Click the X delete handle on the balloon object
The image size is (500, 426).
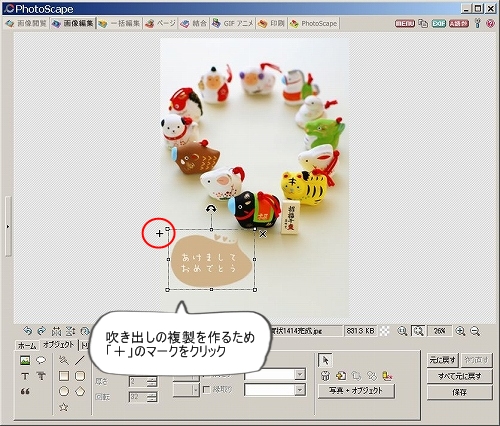263,234
